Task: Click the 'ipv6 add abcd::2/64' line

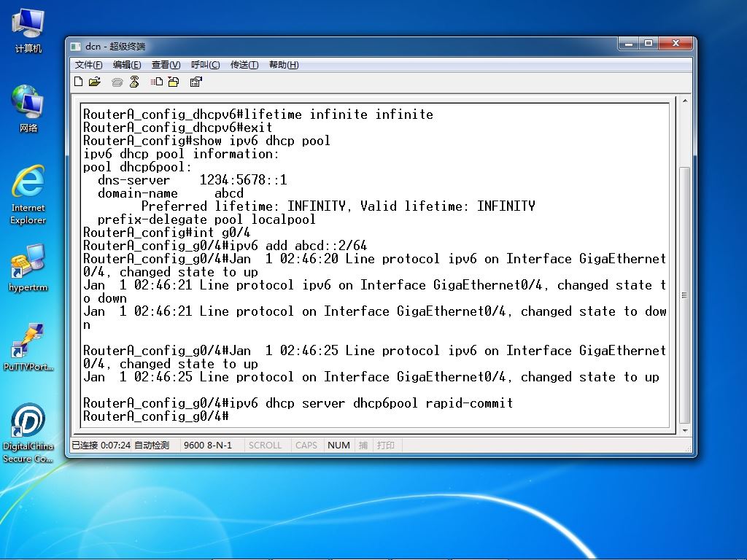Action: click(225, 246)
